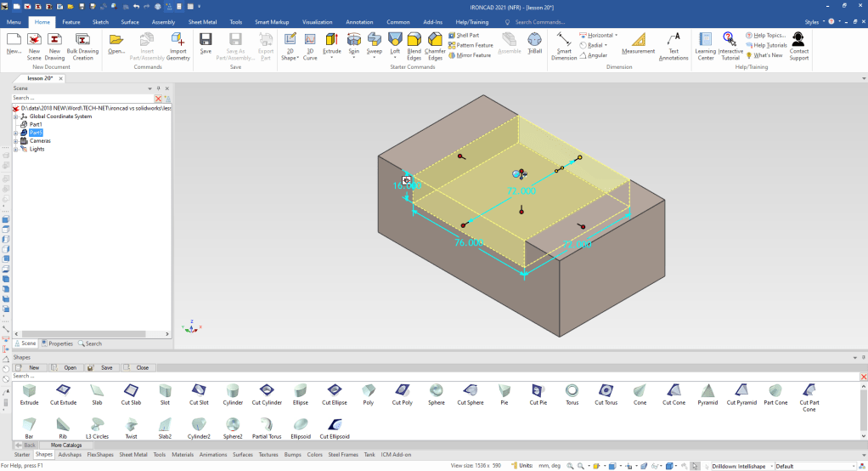
Task: Open the Drilldown Intellishape combo box
Action: click(741, 466)
